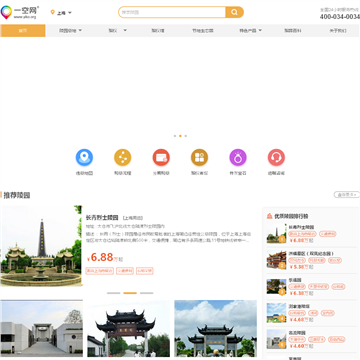This screenshot has width=360, height=360.
Task: Select the active orange recommended-slider bar
Action: click(130, 293)
